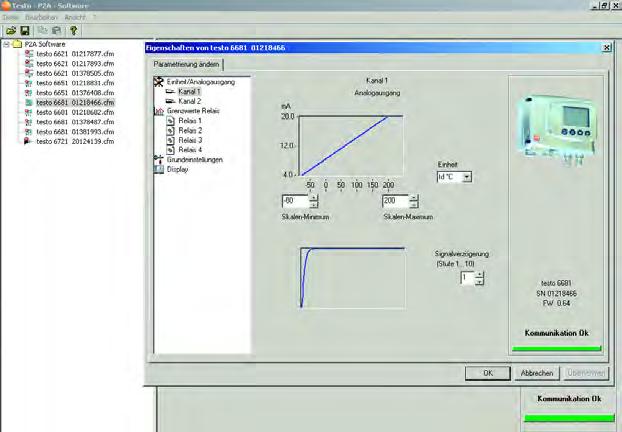Click the testo 6681 device image
The height and width of the screenshot is (432, 622).
[557, 127]
